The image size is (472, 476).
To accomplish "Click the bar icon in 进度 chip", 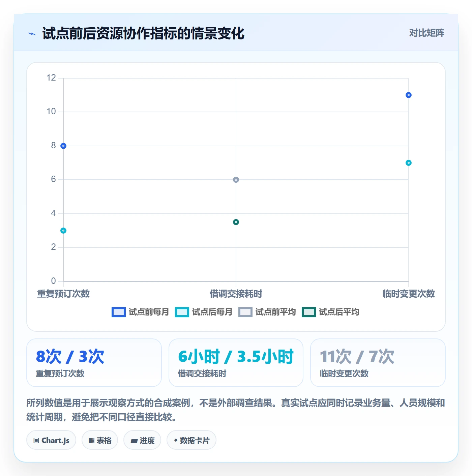I will 134,441.
